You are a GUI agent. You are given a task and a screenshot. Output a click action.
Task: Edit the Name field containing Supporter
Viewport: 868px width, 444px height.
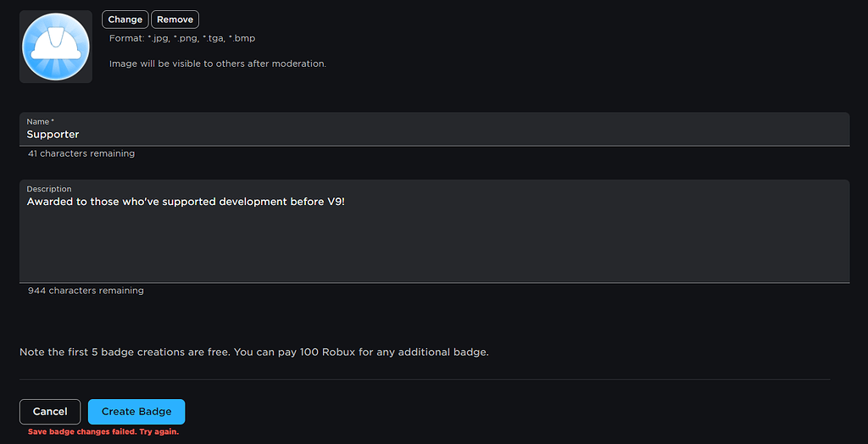coord(435,129)
